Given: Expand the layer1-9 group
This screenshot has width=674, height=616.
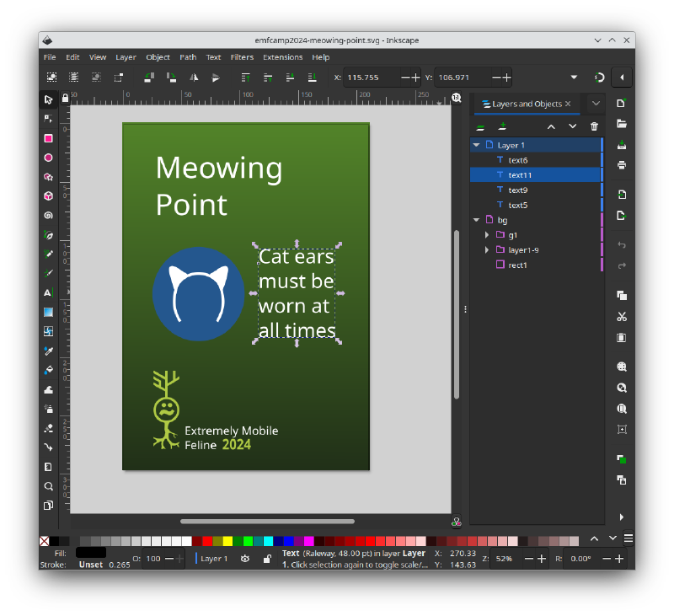Looking at the screenshot, I should click(487, 250).
